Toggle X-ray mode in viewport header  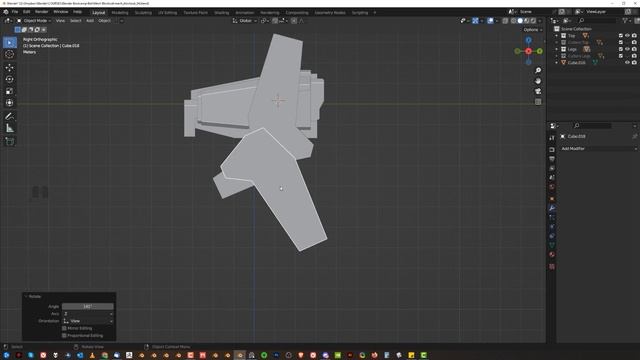(x=505, y=20)
